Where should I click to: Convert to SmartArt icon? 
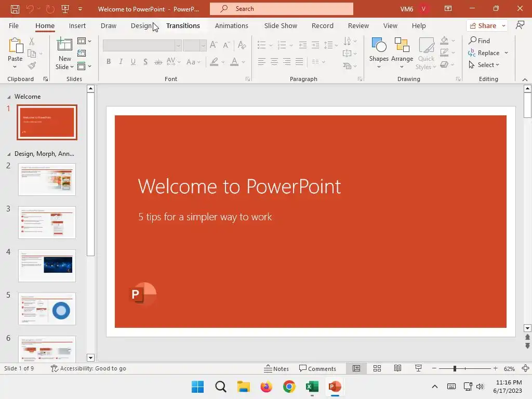[347, 65]
